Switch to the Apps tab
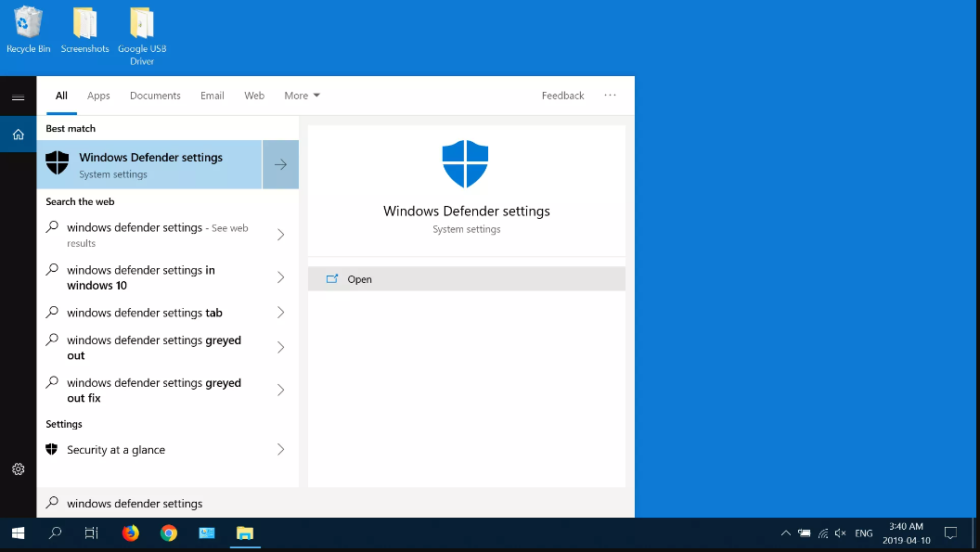The width and height of the screenshot is (980, 552). click(x=98, y=96)
